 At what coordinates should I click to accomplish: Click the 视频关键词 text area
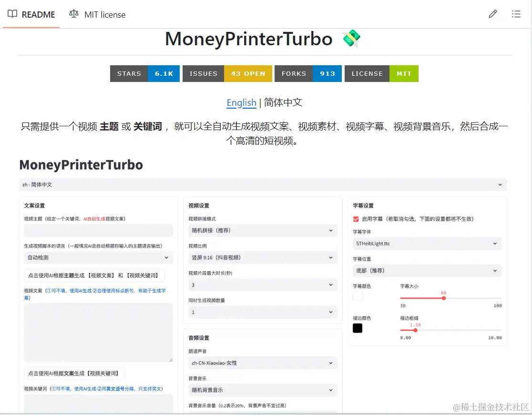98,404
